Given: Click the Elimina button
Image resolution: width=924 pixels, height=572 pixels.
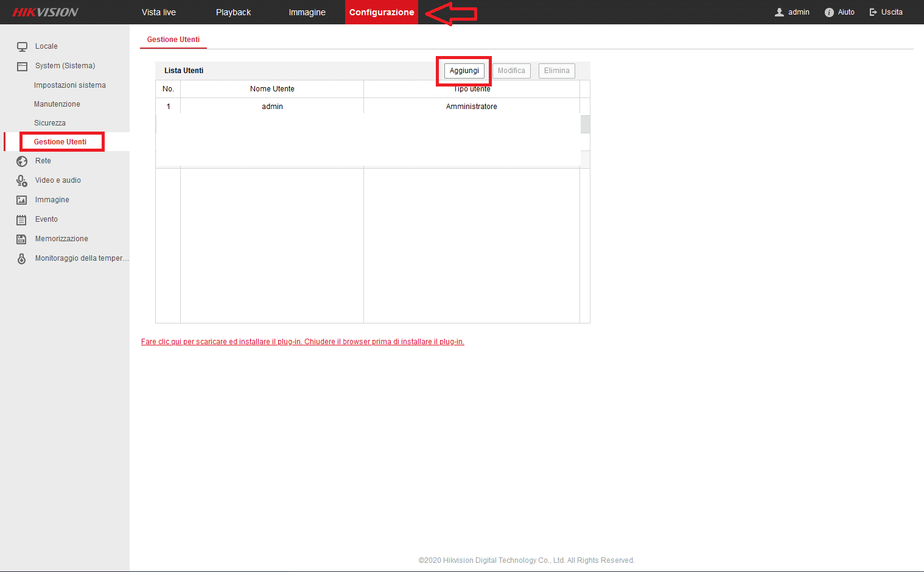Looking at the screenshot, I should tap(557, 71).
